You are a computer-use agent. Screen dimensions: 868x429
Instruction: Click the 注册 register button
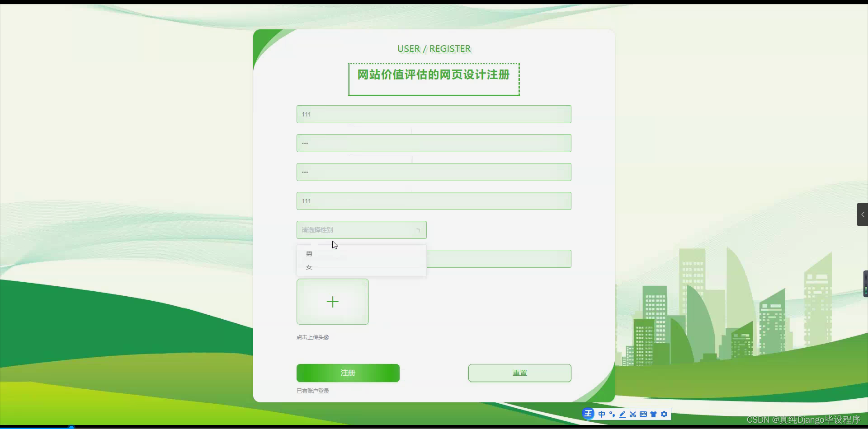[x=348, y=373]
